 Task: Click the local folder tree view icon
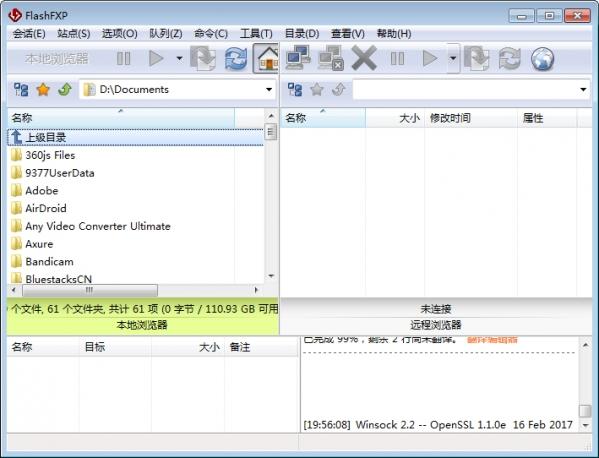(x=21, y=90)
